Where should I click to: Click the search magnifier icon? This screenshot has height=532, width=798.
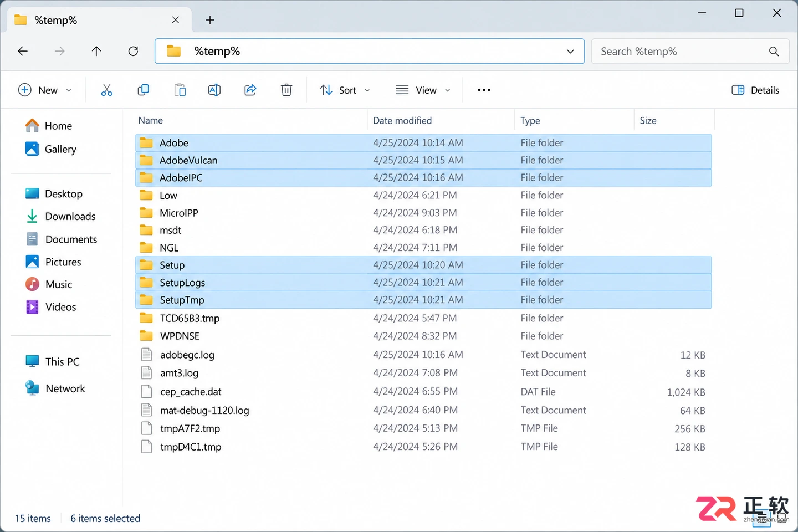pyautogui.click(x=774, y=52)
